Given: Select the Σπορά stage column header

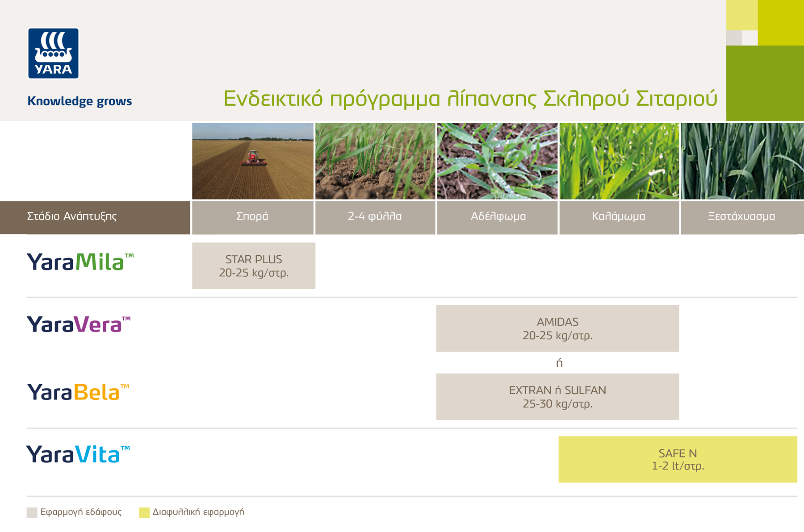Looking at the screenshot, I should pyautogui.click(x=253, y=217).
